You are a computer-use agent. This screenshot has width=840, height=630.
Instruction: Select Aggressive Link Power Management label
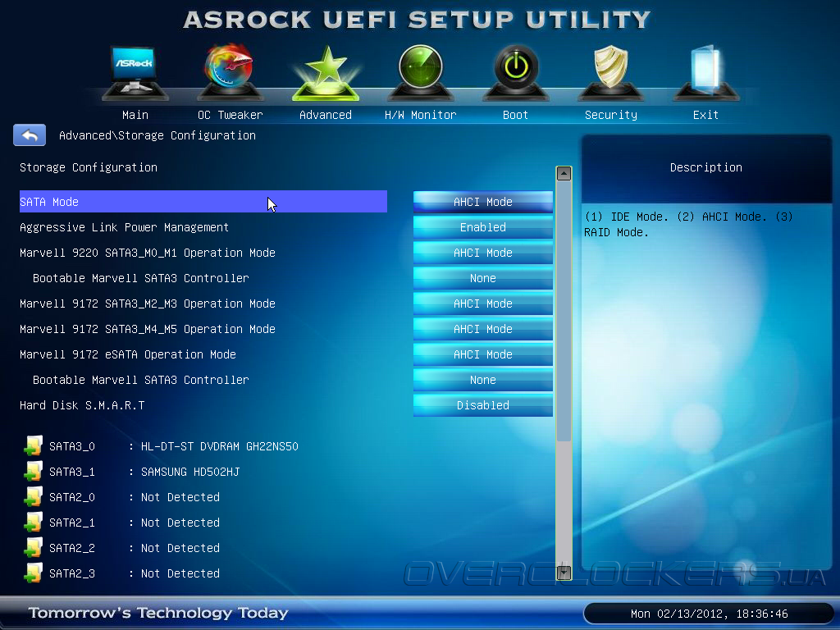click(x=125, y=227)
